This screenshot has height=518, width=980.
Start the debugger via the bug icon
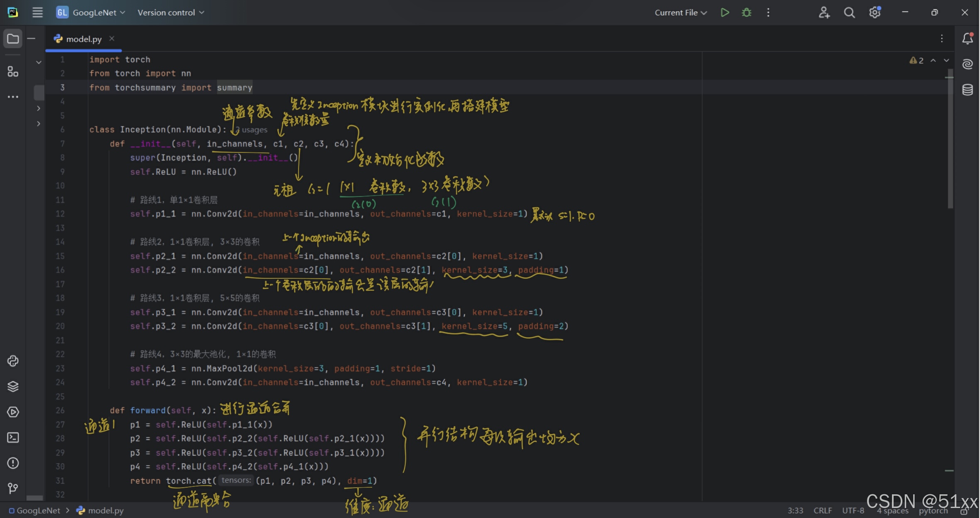pos(747,12)
